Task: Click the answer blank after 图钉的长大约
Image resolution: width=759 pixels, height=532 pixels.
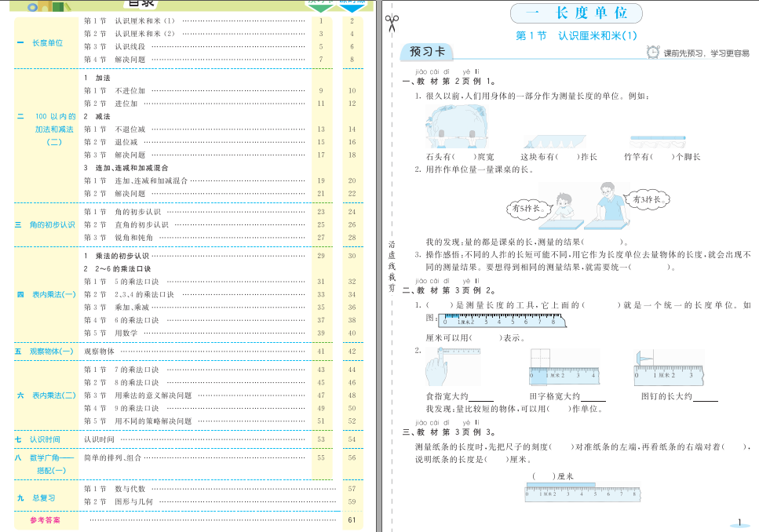Action: coord(706,398)
